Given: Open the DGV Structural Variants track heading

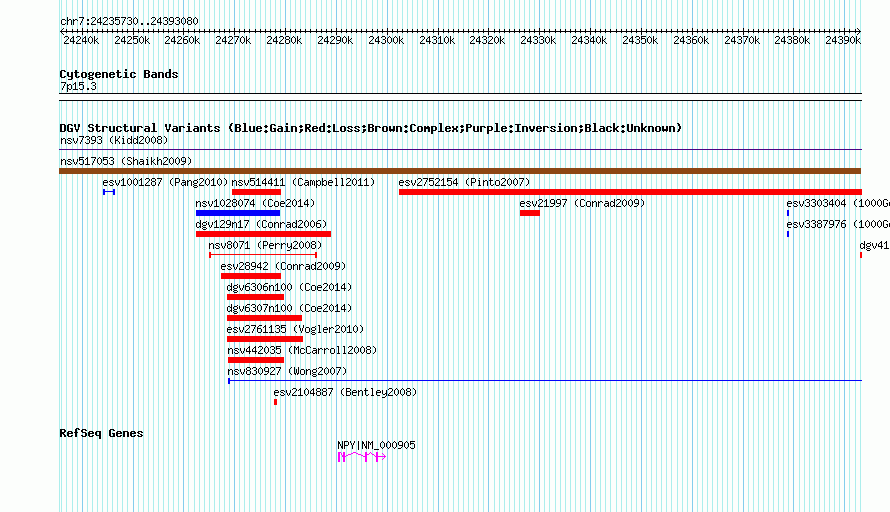Looking at the screenshot, I should tap(371, 128).
